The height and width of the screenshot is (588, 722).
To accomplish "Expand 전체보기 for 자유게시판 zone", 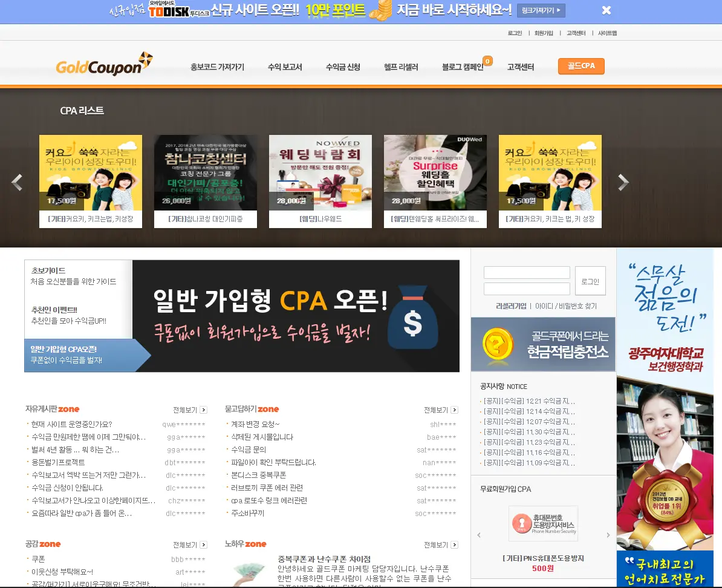I will [190, 410].
